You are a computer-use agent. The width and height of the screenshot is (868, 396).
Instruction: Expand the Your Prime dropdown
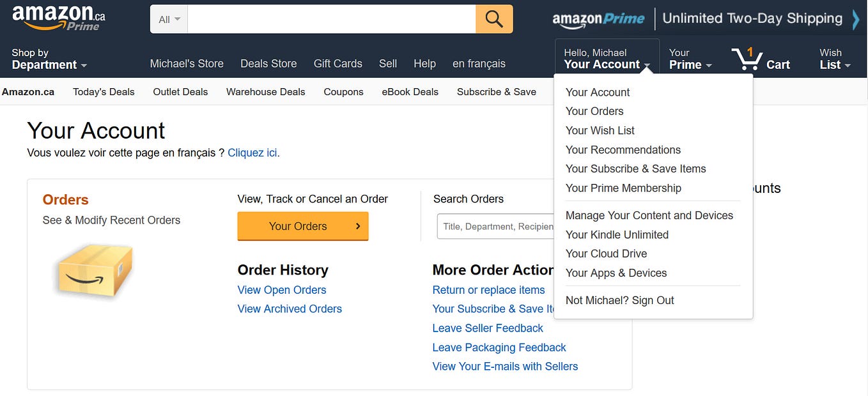tap(690, 59)
